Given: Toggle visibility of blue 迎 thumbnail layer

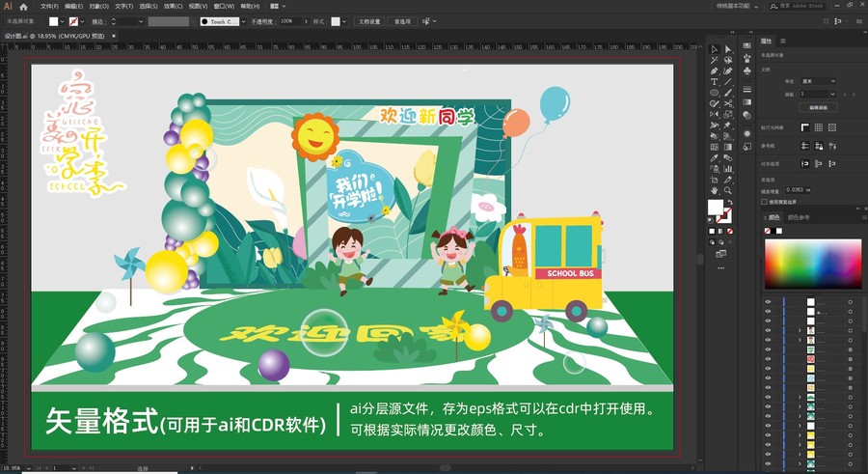Looking at the screenshot, I should (x=768, y=378).
